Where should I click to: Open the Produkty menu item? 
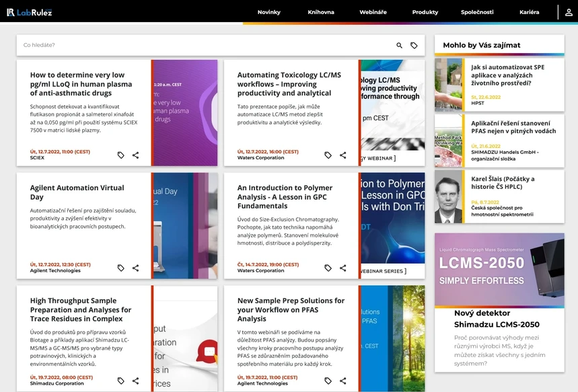[425, 12]
